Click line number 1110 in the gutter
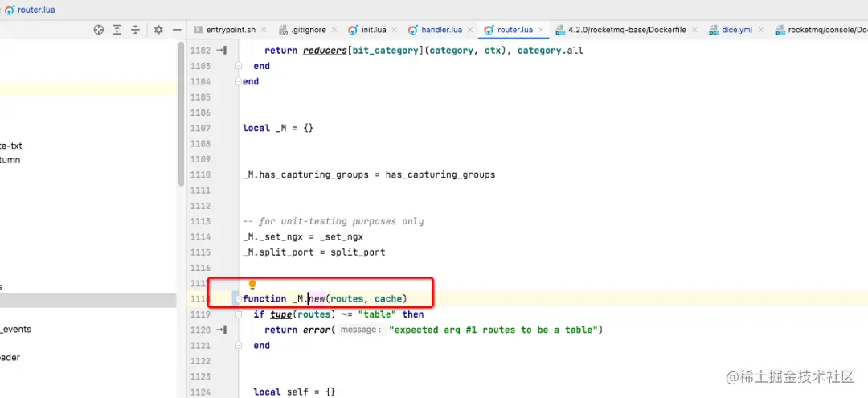Image resolution: width=868 pixels, height=398 pixels. tap(200, 174)
